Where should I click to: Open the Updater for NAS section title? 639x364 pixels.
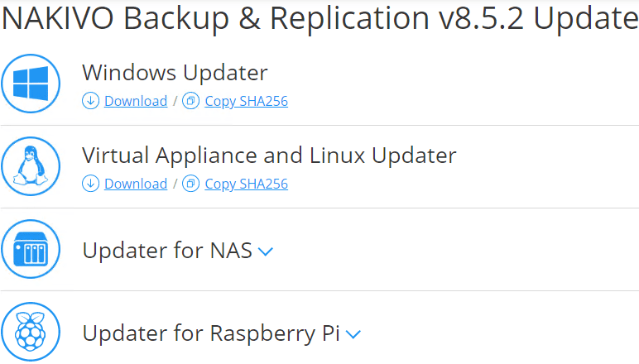tap(167, 250)
